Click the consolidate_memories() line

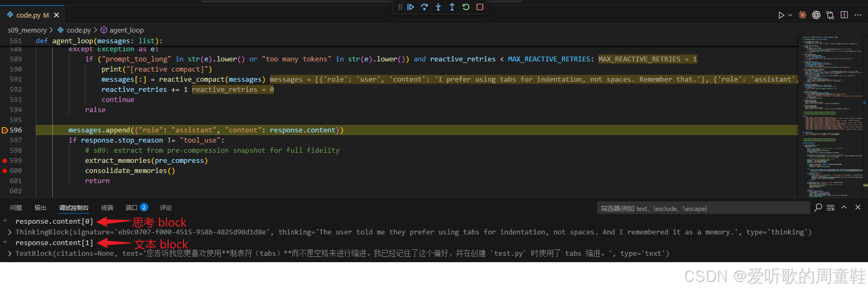coord(130,170)
